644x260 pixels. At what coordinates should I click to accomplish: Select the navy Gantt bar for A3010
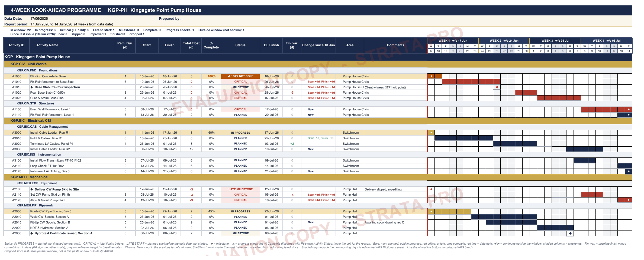pyautogui.click(x=464, y=138)
